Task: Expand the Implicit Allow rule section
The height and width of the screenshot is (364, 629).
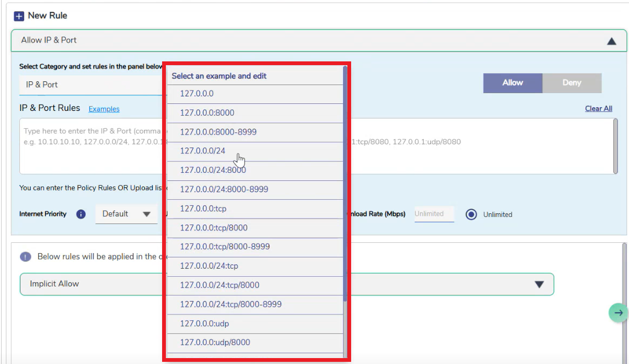Action: (x=539, y=284)
